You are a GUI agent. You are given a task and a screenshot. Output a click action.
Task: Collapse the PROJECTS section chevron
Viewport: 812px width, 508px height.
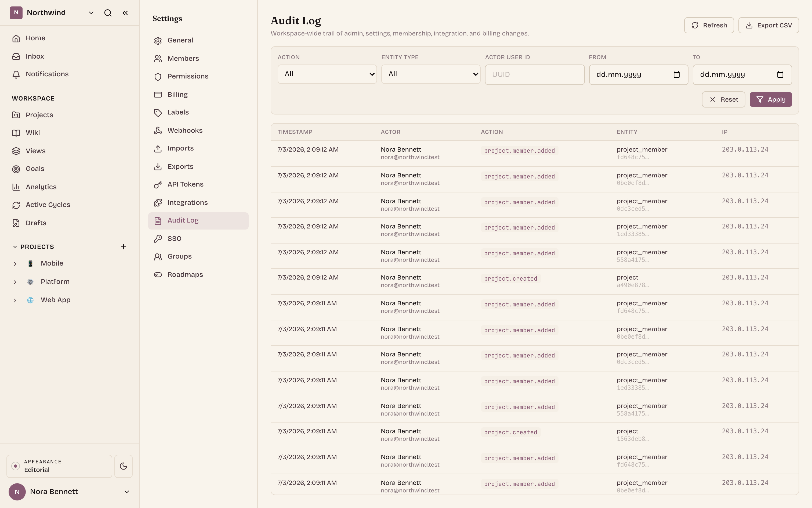point(15,247)
